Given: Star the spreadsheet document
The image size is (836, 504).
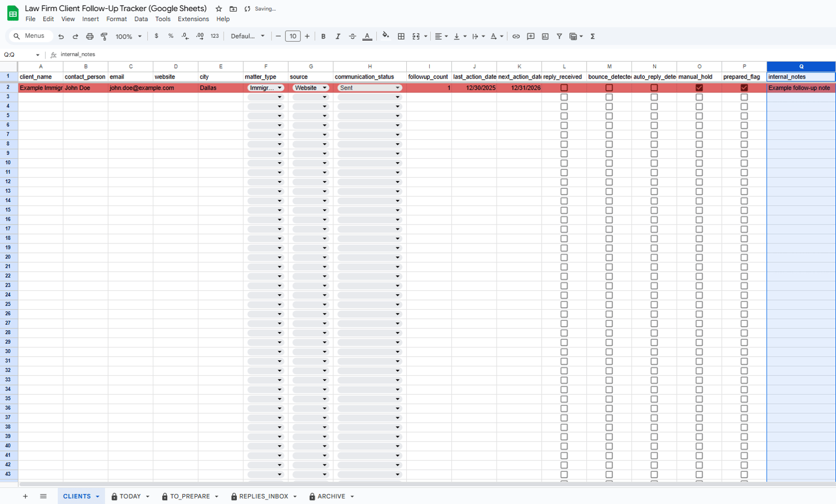Looking at the screenshot, I should click(x=218, y=9).
